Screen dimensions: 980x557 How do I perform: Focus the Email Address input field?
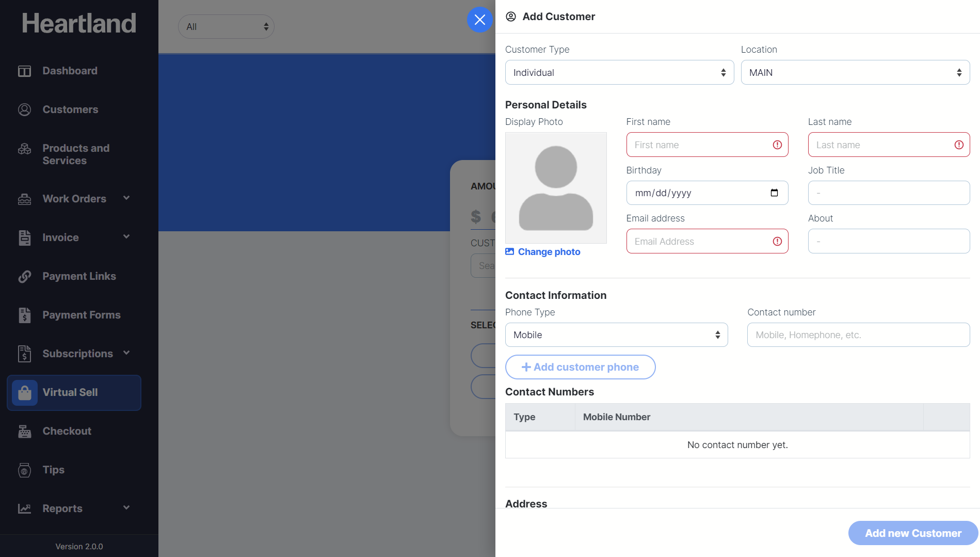tap(699, 242)
